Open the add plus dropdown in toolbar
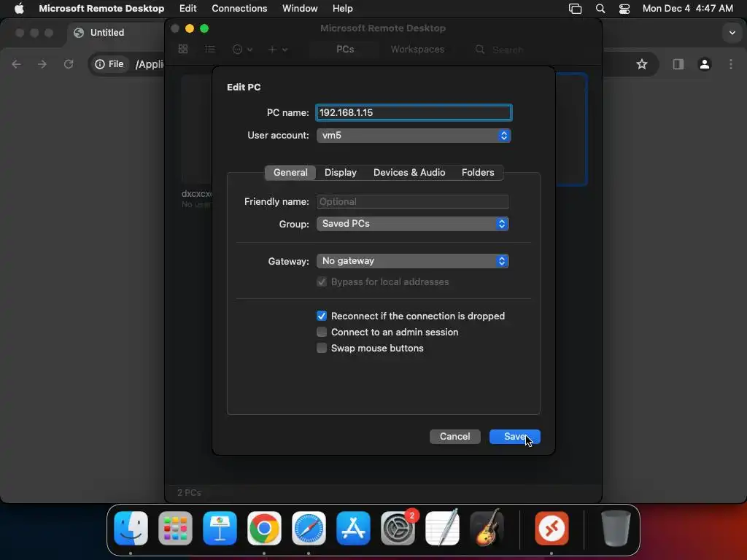This screenshot has height=560, width=747. point(277,49)
